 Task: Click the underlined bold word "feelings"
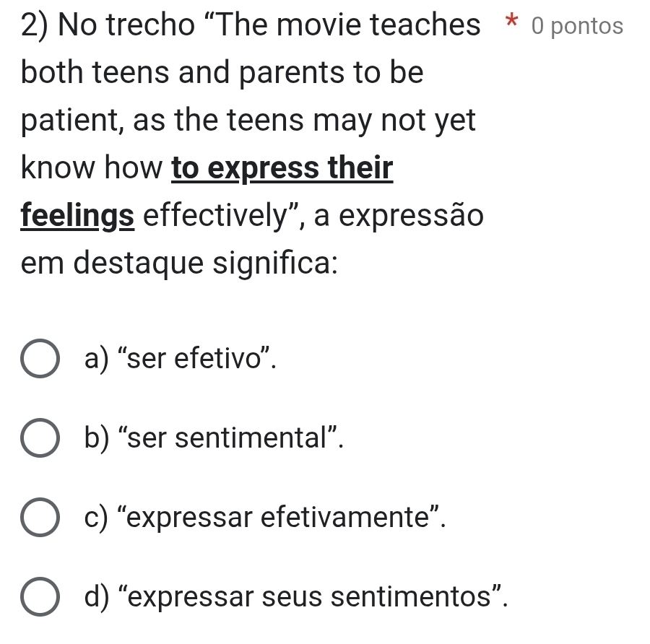coord(78,216)
